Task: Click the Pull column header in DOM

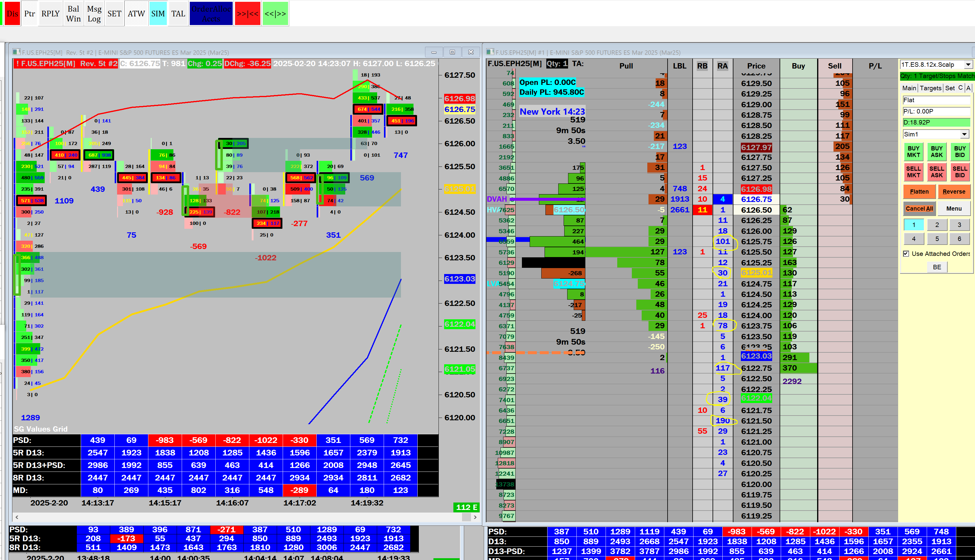Action: coord(626,66)
